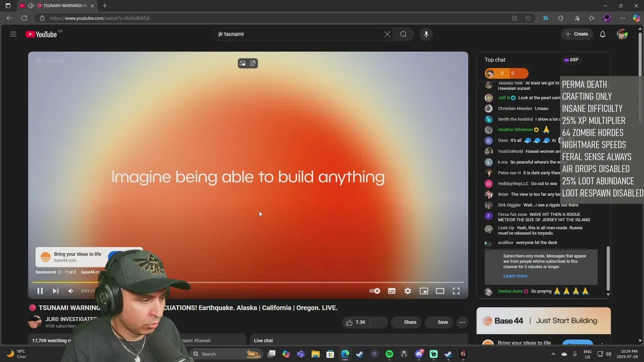Open Forza fun zone chat message
Screen dimensions: 644x362
pyautogui.click(x=538, y=217)
